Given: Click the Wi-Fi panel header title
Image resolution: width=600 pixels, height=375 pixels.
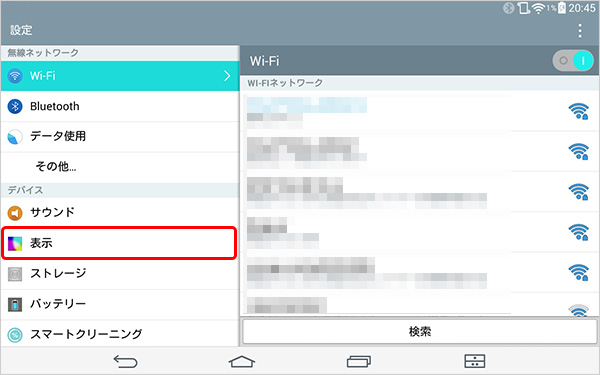Looking at the screenshot, I should [x=264, y=61].
